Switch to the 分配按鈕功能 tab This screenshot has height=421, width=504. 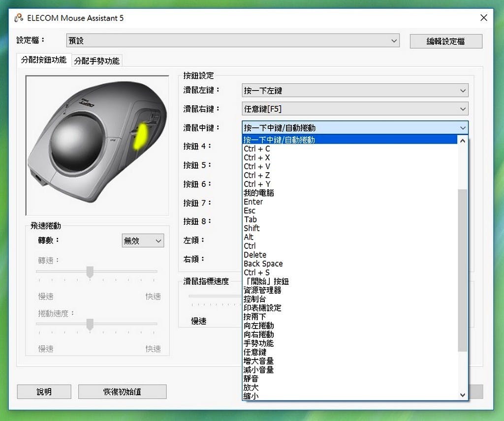click(x=43, y=60)
